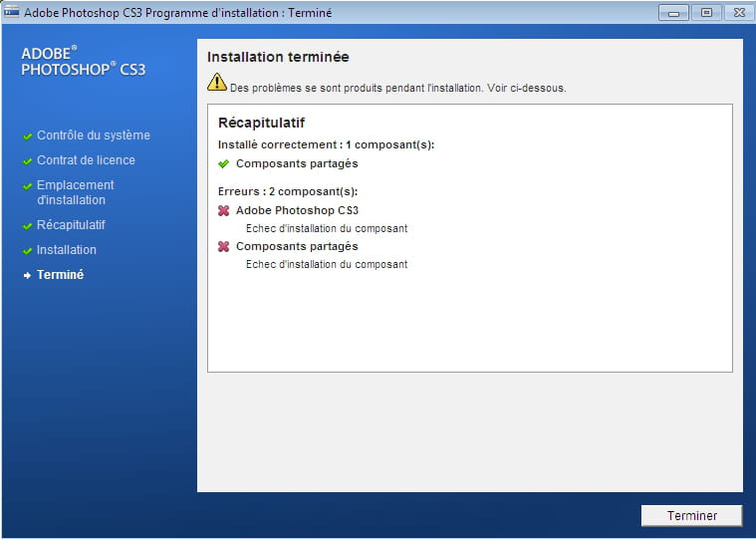
Task: Click the Adobe Photoshop CS3 logo text
Action: [x=83, y=61]
